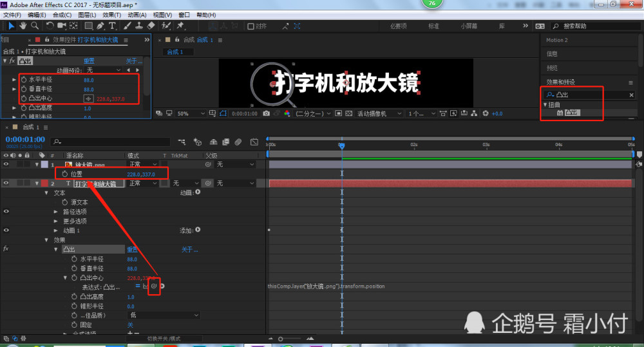
Task: Toggle the expression enable equals switch
Action: (x=138, y=286)
